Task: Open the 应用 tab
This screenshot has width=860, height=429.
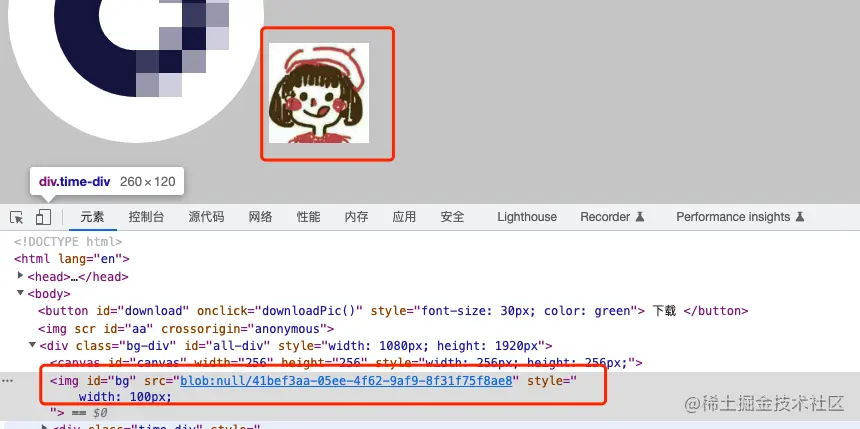Action: (404, 217)
